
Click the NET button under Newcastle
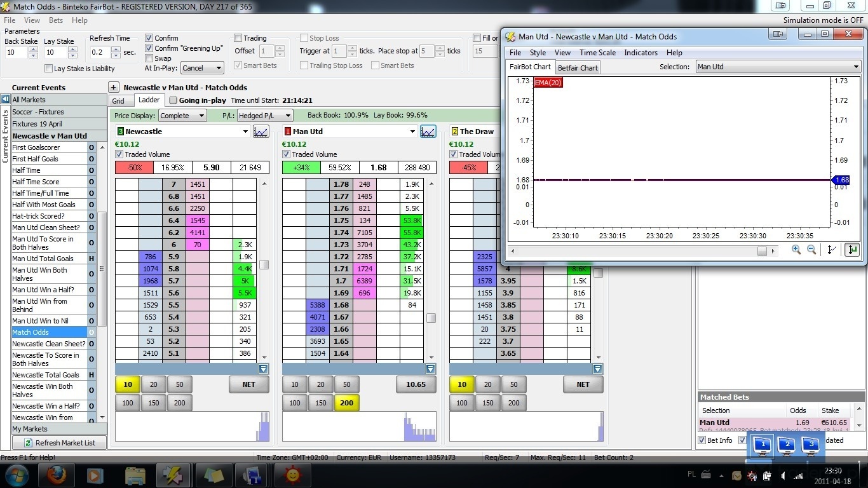[249, 384]
